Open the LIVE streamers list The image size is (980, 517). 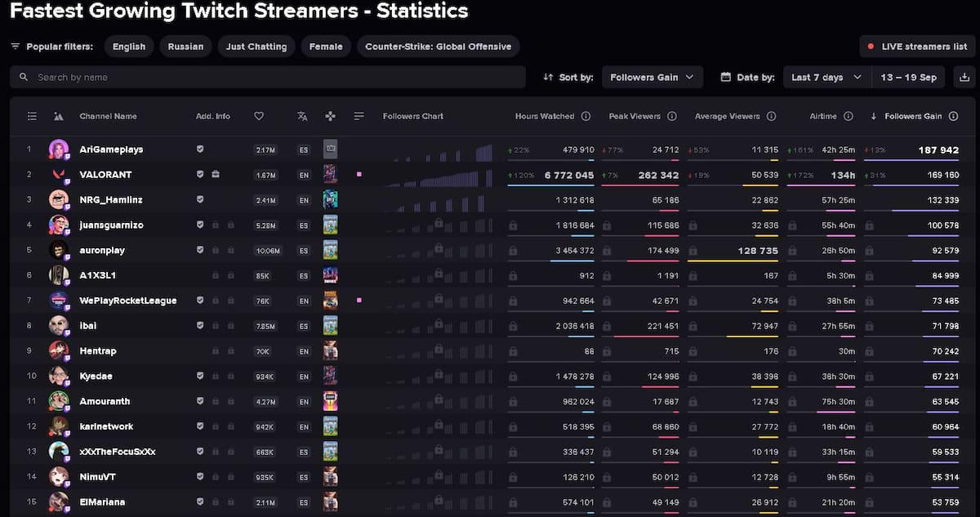coord(917,47)
